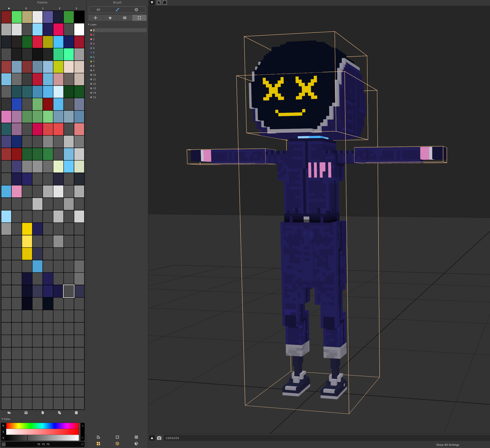Screen dimensions: 490x448
Task: Copy palette with duplicate pages icon
Action: [x=59, y=413]
